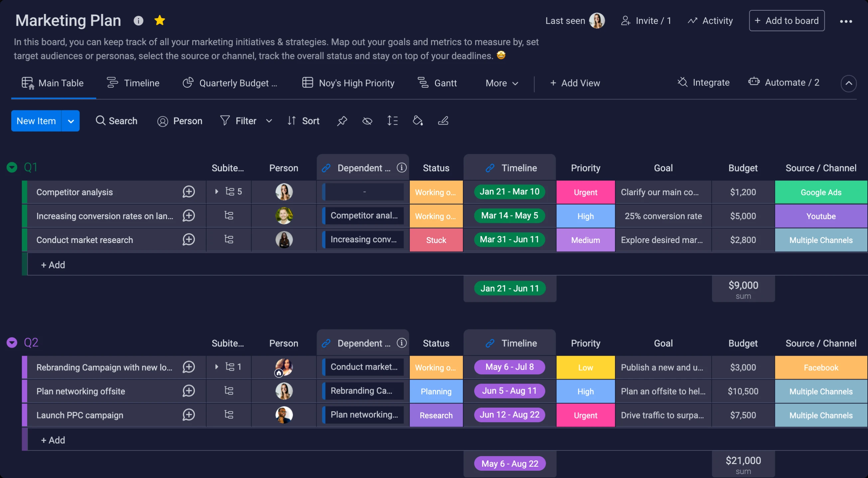This screenshot has width=868, height=478.
Task: Open the Activity log link
Action: pos(710,21)
